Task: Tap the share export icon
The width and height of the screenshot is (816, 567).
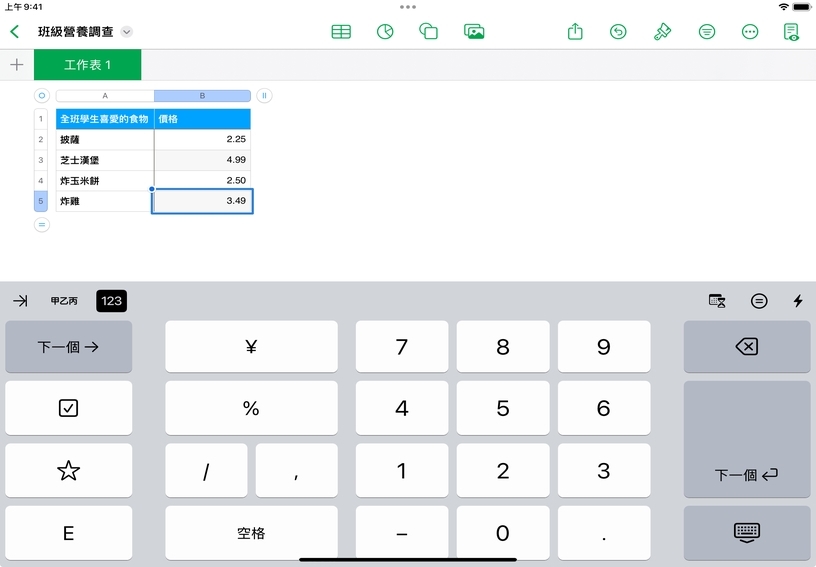Action: pyautogui.click(x=575, y=32)
